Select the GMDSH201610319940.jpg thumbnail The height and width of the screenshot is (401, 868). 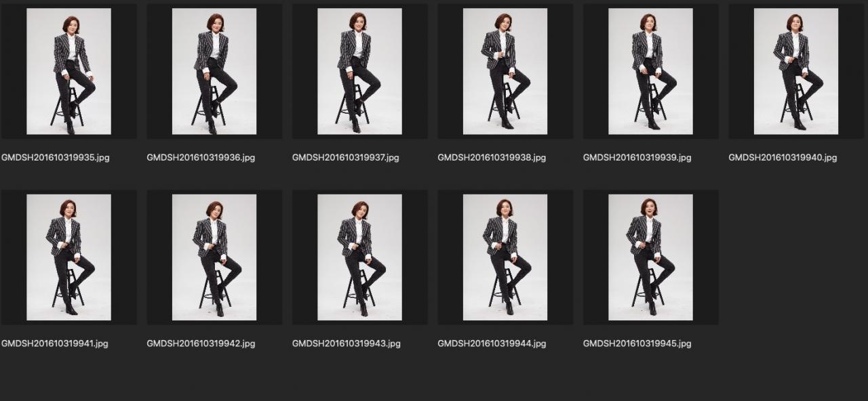pos(796,71)
